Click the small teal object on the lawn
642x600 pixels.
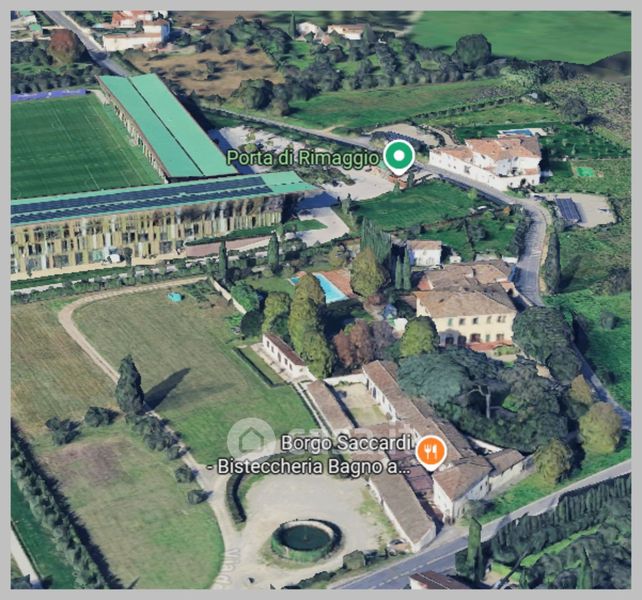tap(174, 297)
